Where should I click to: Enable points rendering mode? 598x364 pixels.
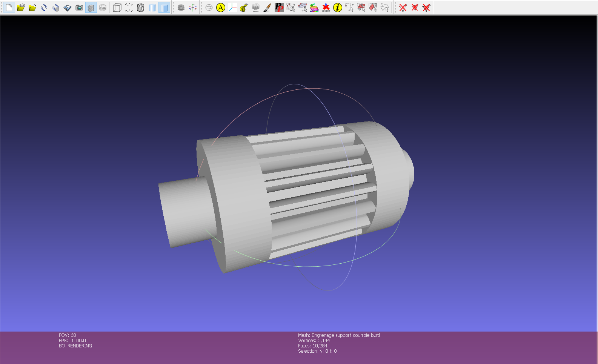click(x=129, y=8)
